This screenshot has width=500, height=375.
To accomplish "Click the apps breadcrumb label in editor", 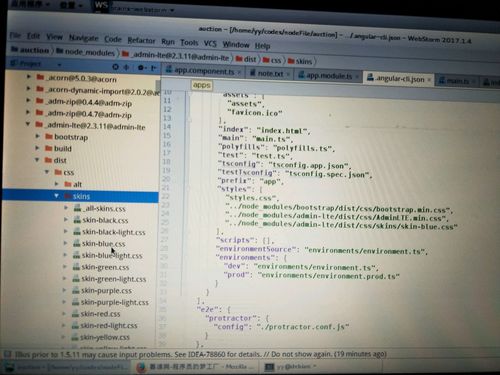I will 202,85.
